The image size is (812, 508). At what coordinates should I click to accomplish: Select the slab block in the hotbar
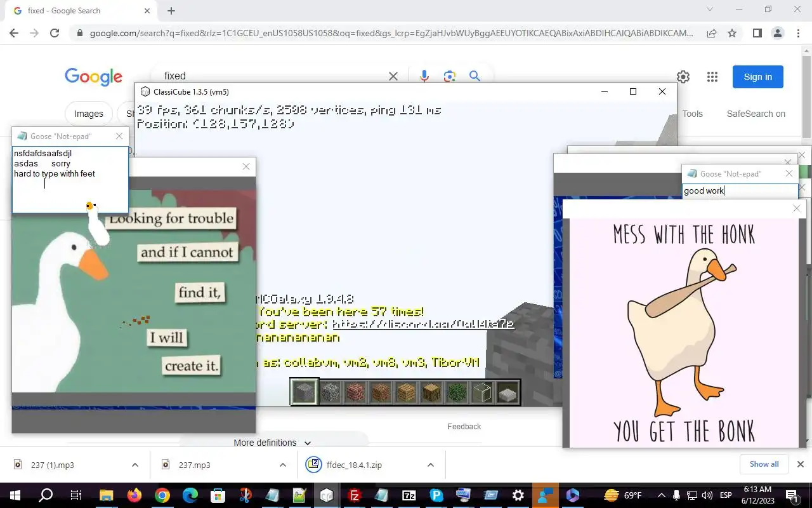507,392
